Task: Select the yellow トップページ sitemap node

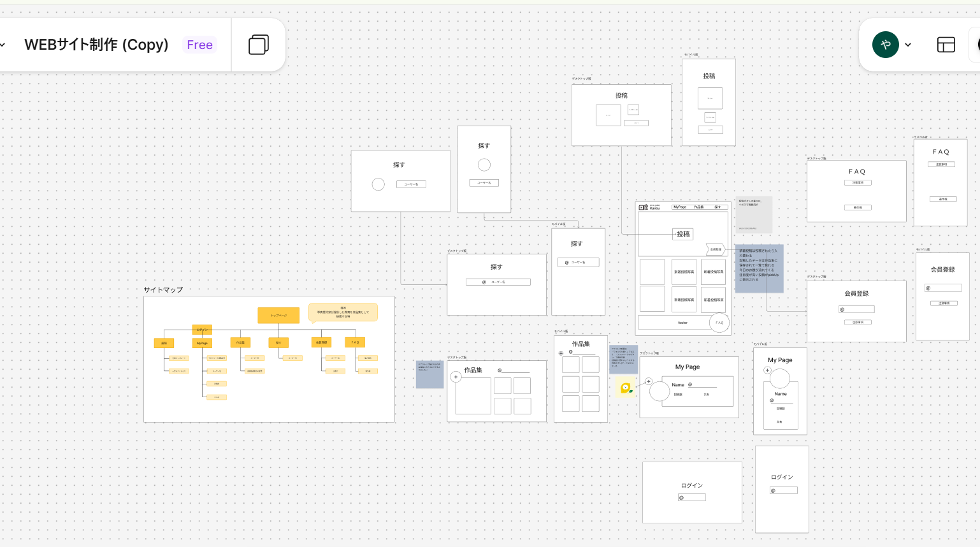Action: coord(278,315)
